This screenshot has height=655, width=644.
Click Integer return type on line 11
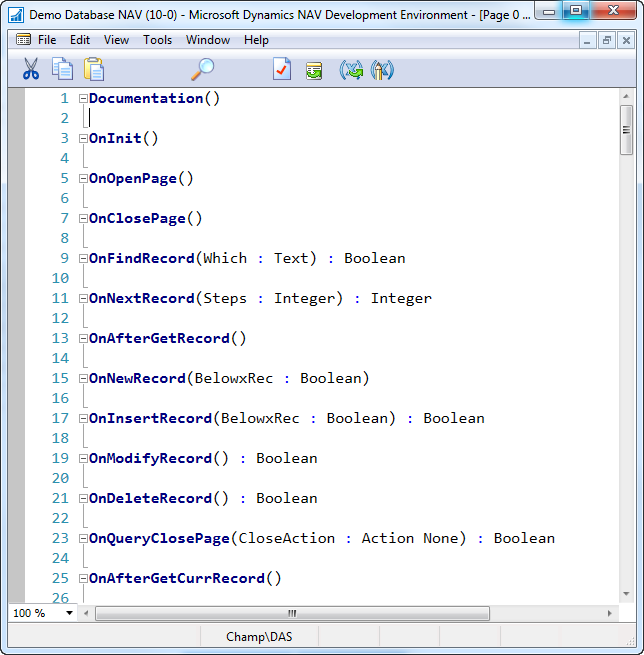click(401, 299)
